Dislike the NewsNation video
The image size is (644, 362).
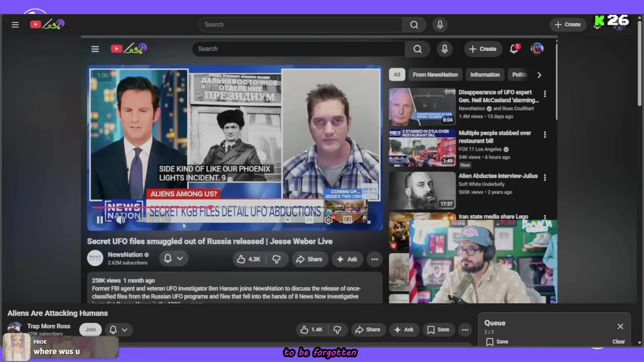(x=276, y=259)
